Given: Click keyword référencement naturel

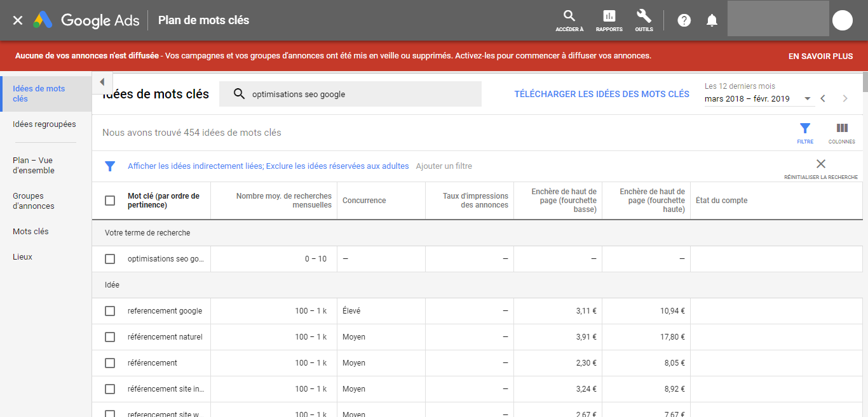Looking at the screenshot, I should tap(165, 337).
